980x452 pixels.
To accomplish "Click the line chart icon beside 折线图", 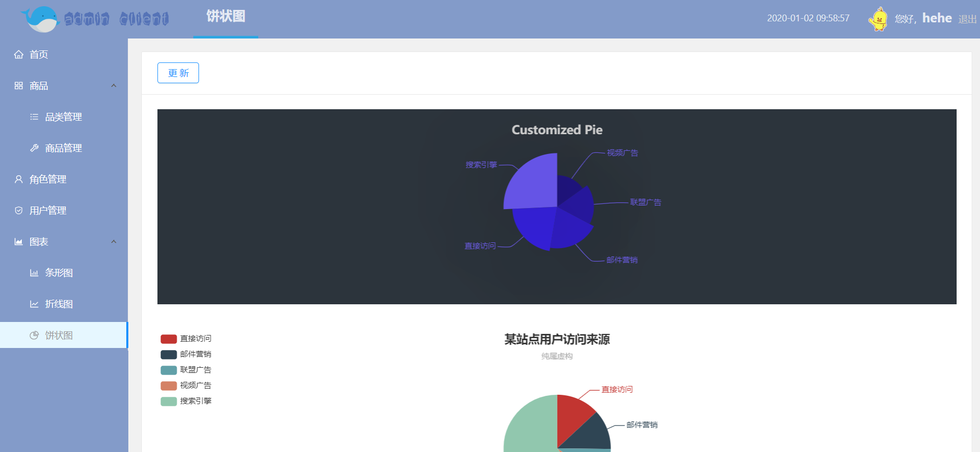I will click(x=34, y=304).
